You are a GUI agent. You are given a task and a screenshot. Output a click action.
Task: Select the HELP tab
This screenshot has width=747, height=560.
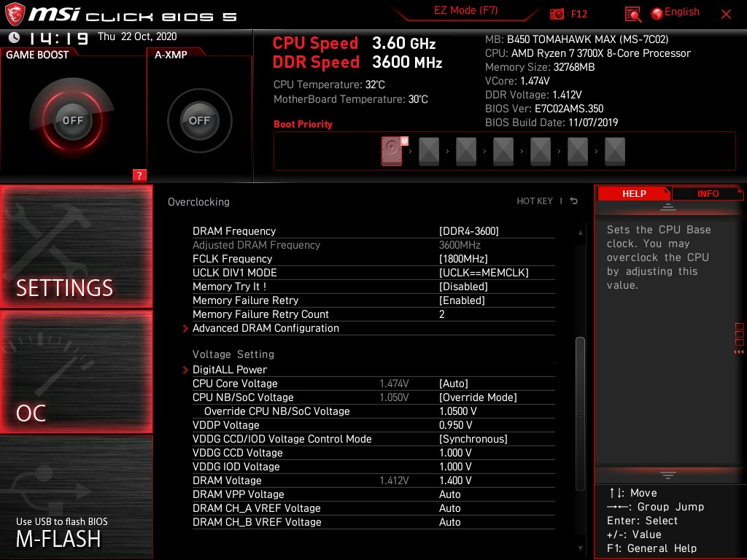click(633, 193)
